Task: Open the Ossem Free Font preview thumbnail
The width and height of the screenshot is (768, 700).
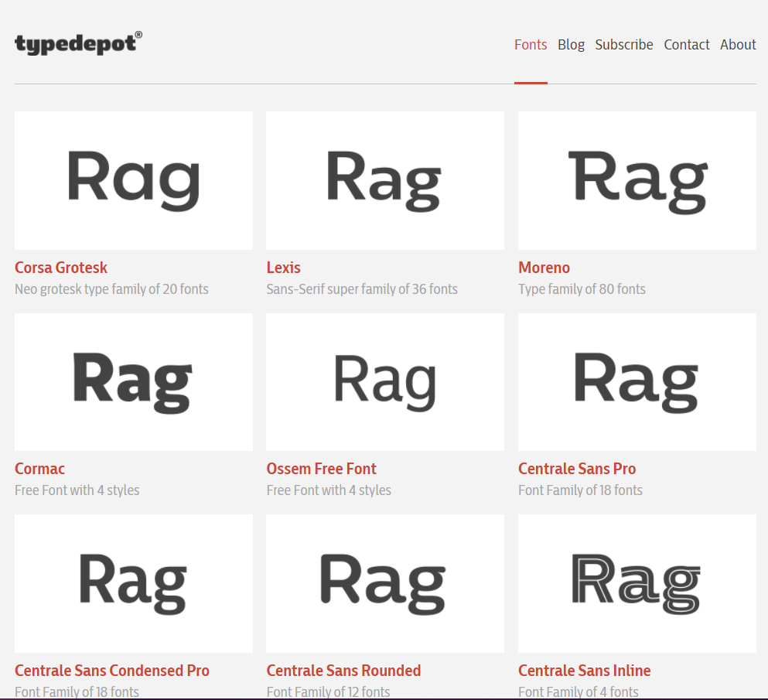Action: (x=385, y=382)
